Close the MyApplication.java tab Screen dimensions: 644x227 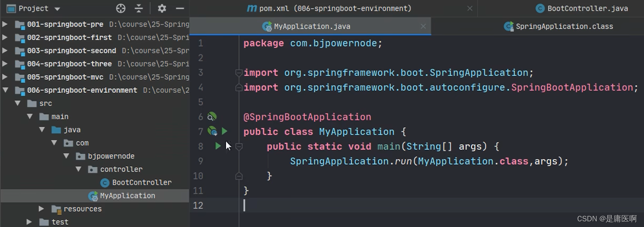click(423, 26)
